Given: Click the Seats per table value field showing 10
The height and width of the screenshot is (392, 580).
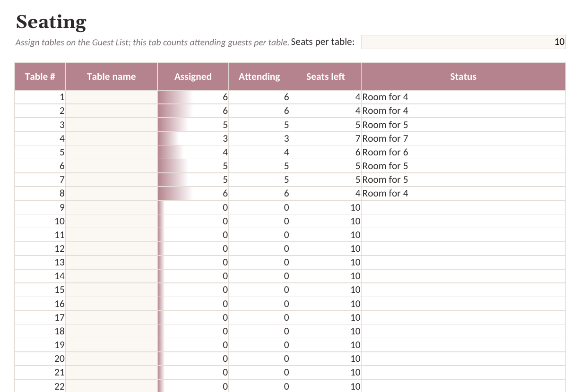Looking at the screenshot, I should [x=463, y=42].
